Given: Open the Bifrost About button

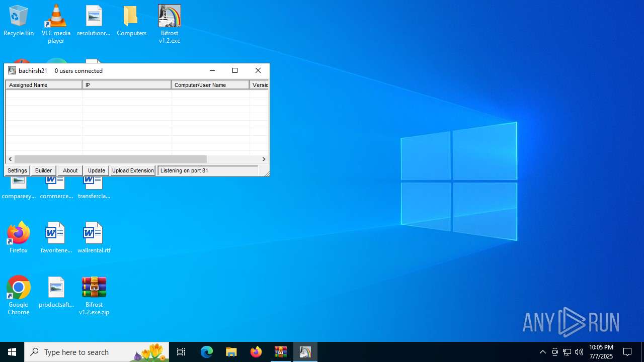Looking at the screenshot, I should (x=70, y=170).
